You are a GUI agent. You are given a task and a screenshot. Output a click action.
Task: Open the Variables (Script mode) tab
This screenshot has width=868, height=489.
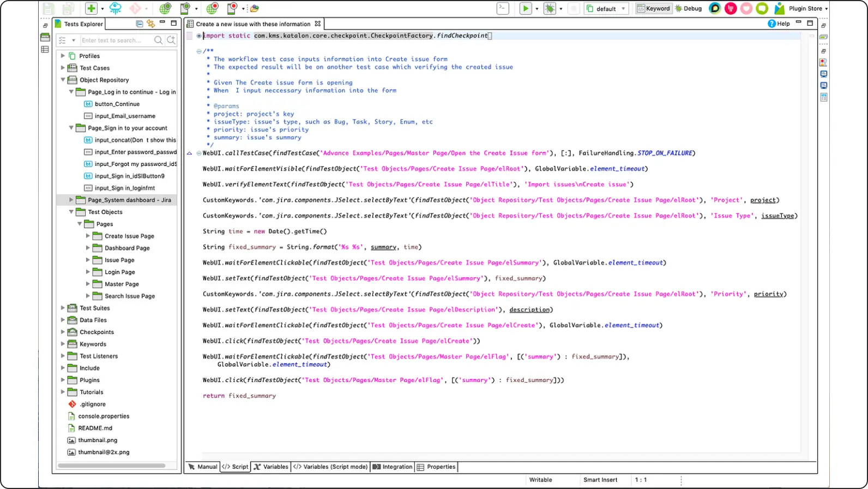pyautogui.click(x=330, y=467)
